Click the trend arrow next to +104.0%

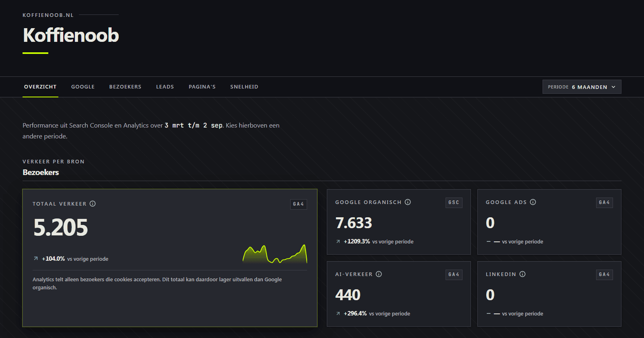[x=36, y=259]
